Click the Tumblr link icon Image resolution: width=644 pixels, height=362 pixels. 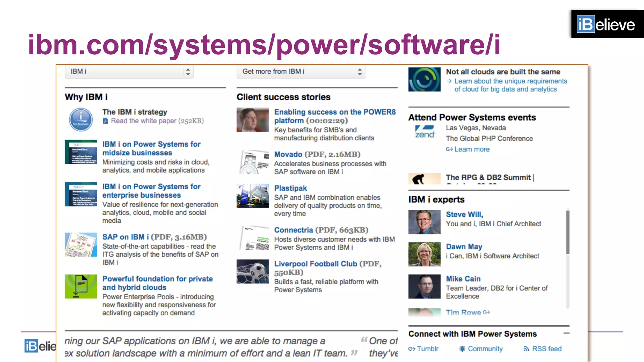412,349
